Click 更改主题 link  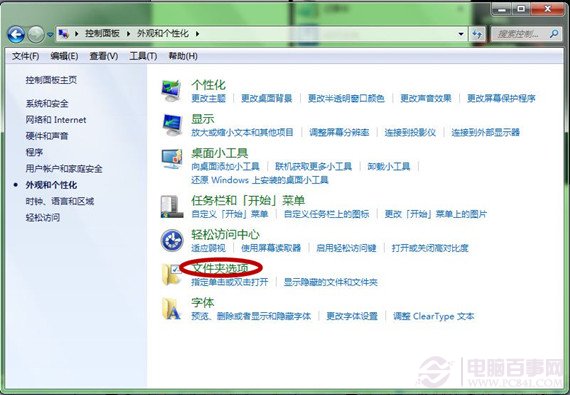(209, 98)
